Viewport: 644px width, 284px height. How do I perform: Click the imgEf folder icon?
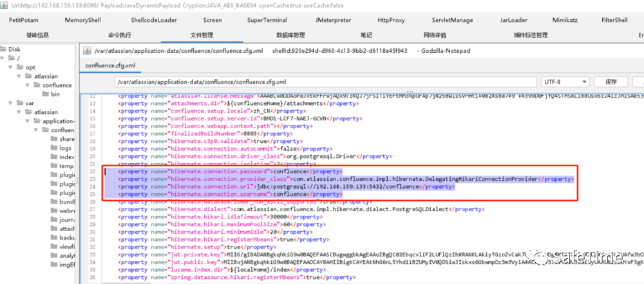coord(55,265)
